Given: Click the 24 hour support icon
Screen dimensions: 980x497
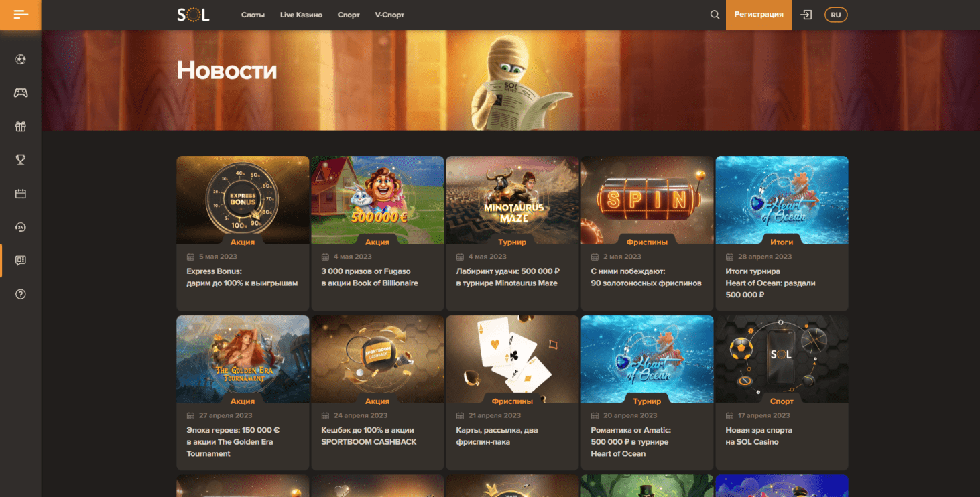Looking at the screenshot, I should click(21, 227).
